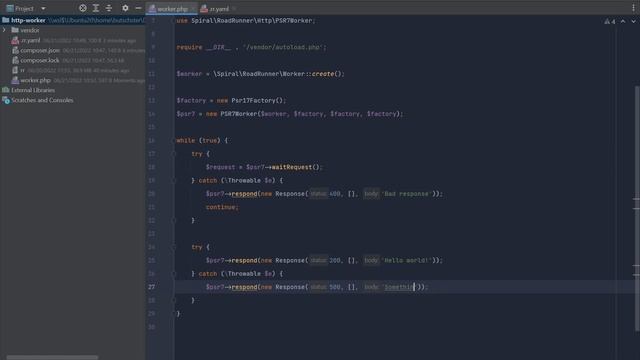
Task: Click the worker.php PHP file icon in tree
Action: point(15,80)
